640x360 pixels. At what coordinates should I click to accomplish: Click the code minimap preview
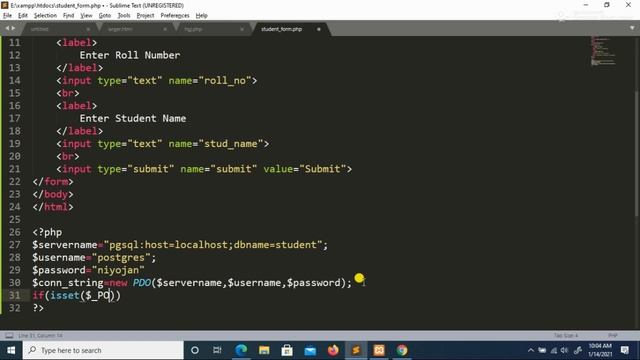click(603, 51)
